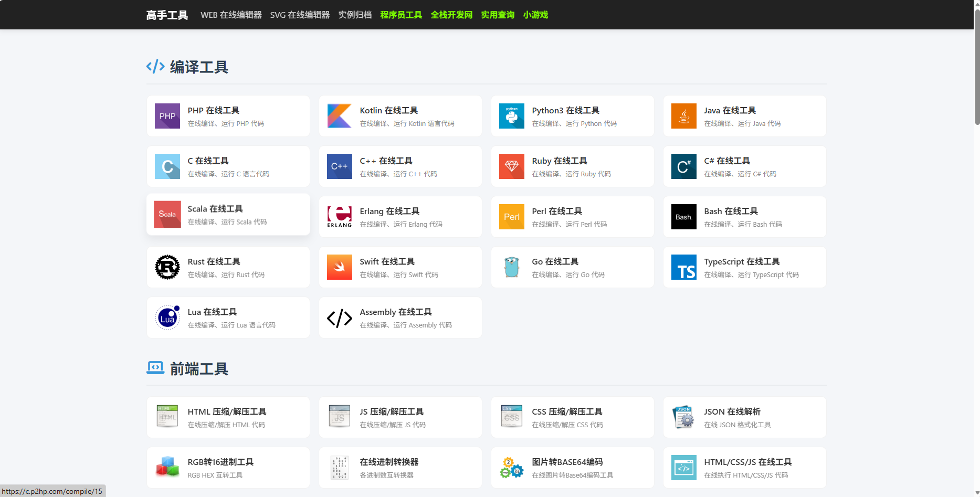
Task: Click the RGB colored cubes icon
Action: click(x=167, y=468)
